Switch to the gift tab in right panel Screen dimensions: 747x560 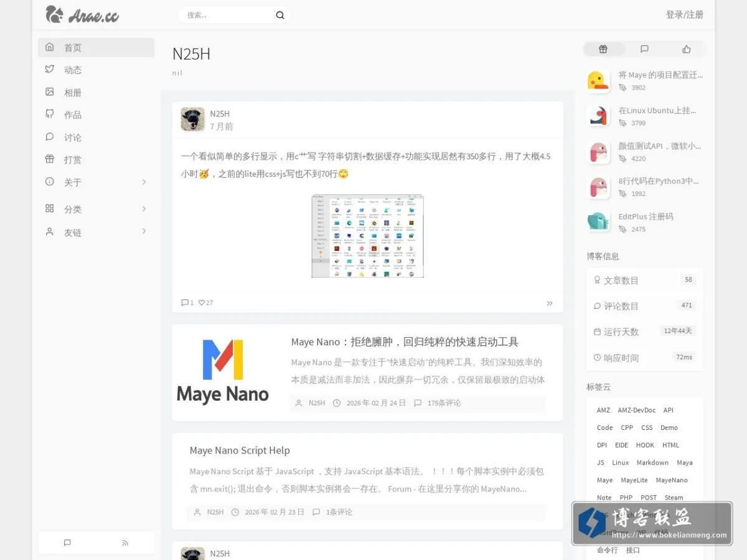coord(603,49)
